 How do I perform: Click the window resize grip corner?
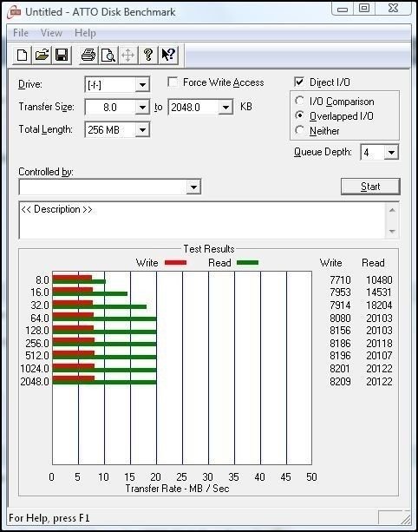(405, 519)
